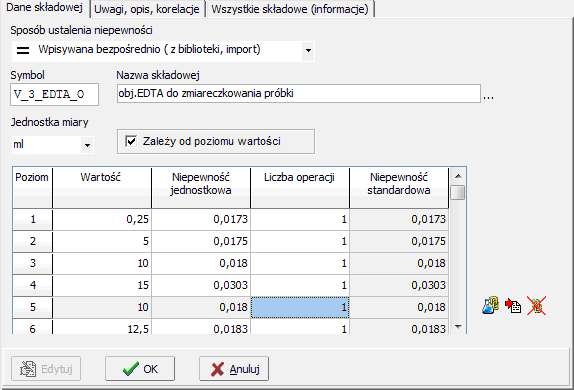Open the 'Sposób ustalenia niepewności' dropdown
The width and height of the screenshot is (574, 390).
(308, 50)
